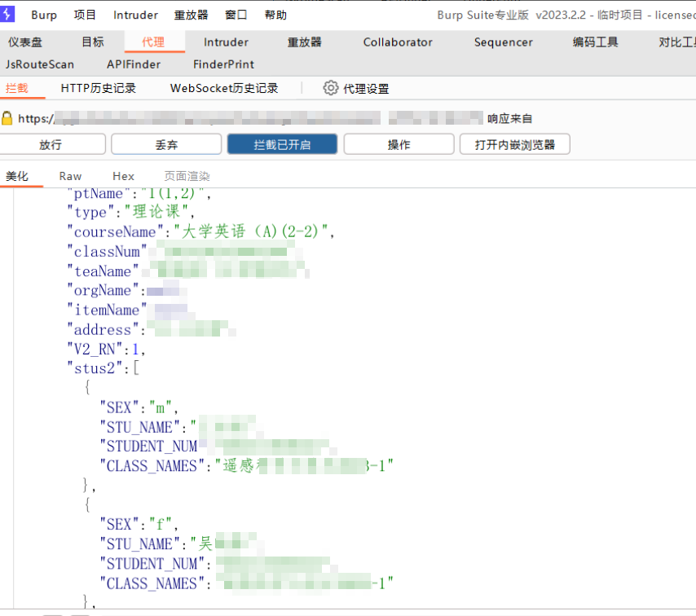The width and height of the screenshot is (696, 616).
Task: Click the "teaName" key text
Action: 103,271
